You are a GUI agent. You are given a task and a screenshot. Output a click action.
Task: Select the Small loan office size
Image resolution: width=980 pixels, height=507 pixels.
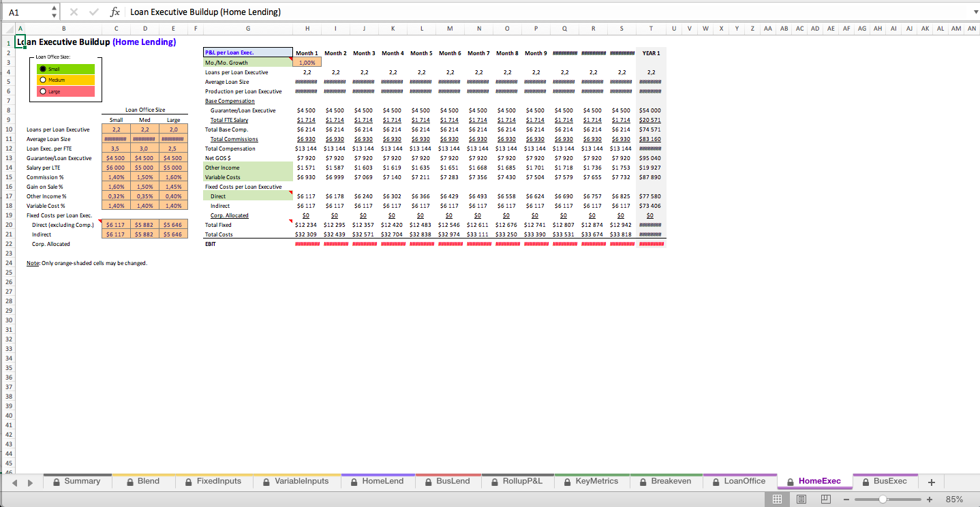click(x=44, y=69)
